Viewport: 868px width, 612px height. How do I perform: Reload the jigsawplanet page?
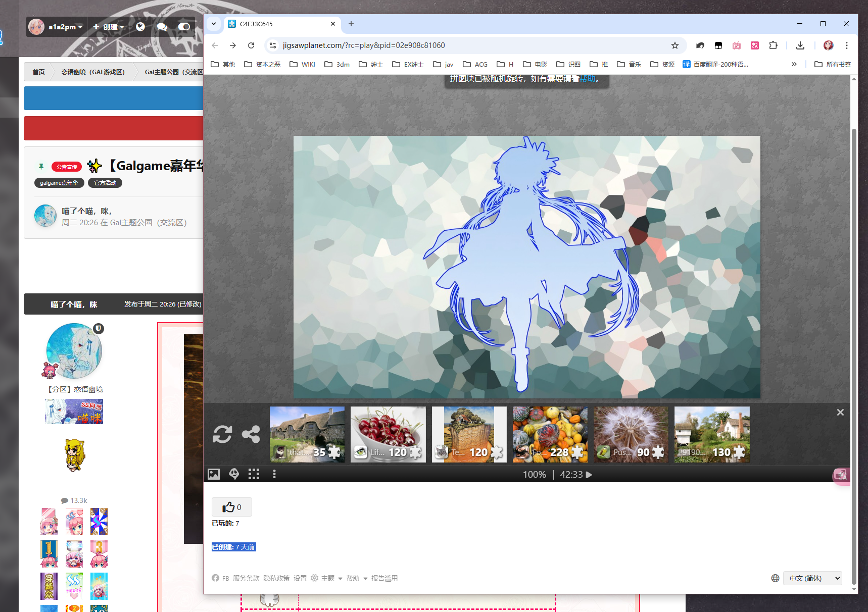[251, 45]
